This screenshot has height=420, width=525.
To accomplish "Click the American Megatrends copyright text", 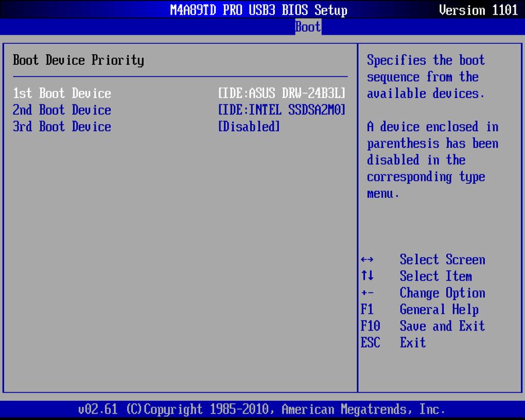I will [262, 409].
